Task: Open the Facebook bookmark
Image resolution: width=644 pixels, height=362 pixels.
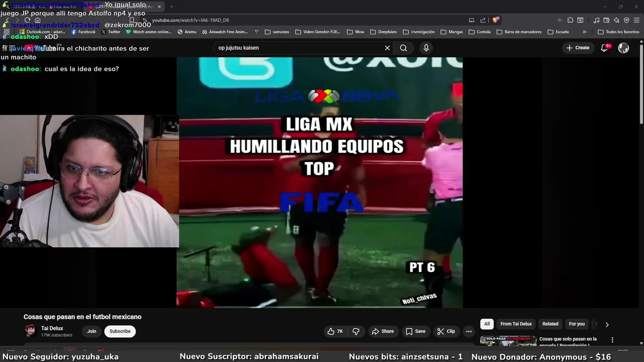Action: 83,32
